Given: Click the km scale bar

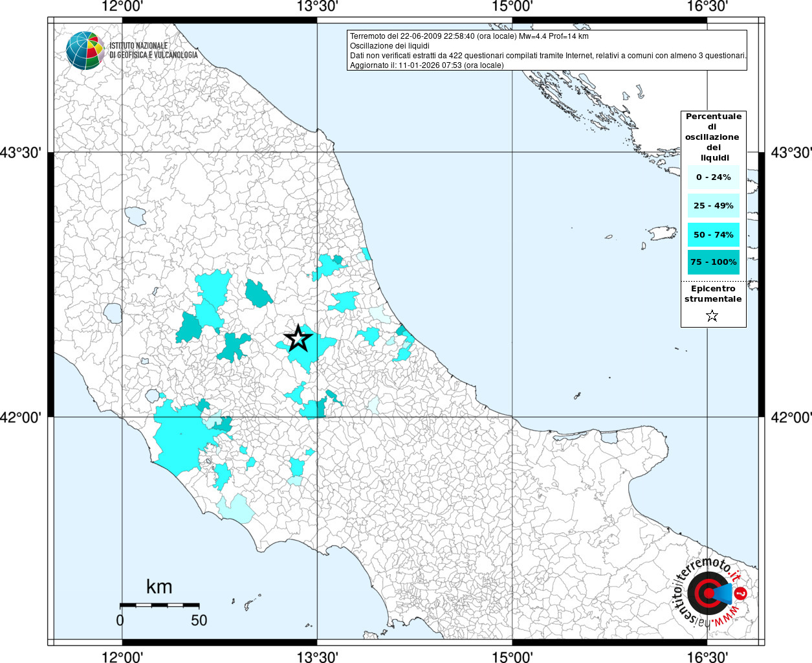Looking at the screenshot, I should point(159,605).
